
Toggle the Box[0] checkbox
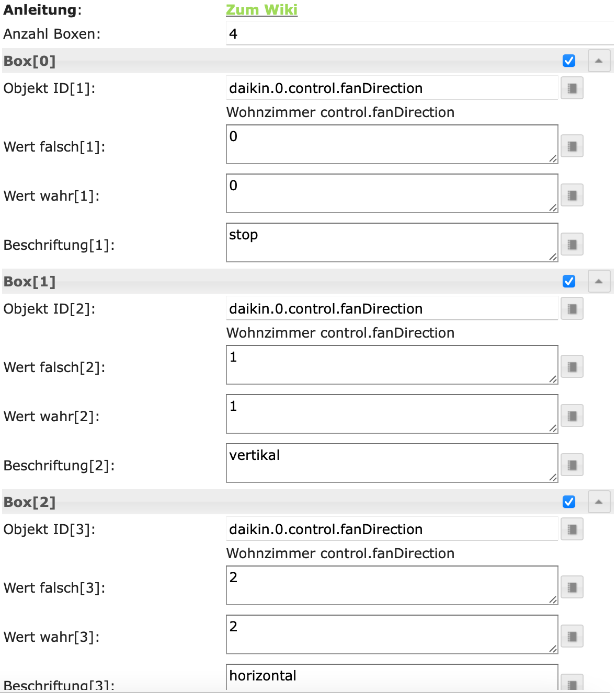coord(569,61)
